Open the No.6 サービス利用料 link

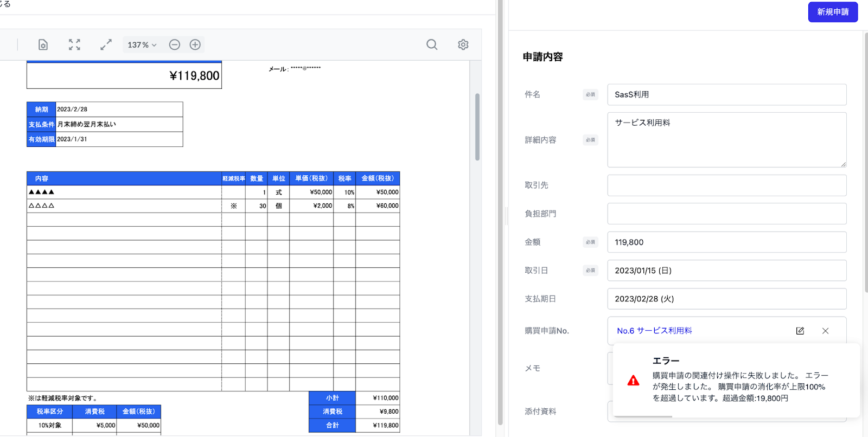tap(654, 331)
